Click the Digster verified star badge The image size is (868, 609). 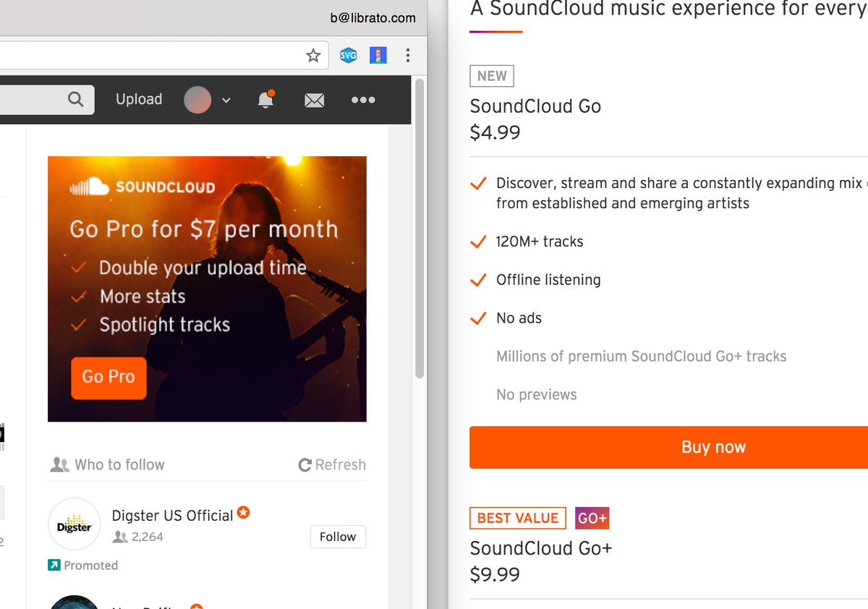pyautogui.click(x=244, y=513)
